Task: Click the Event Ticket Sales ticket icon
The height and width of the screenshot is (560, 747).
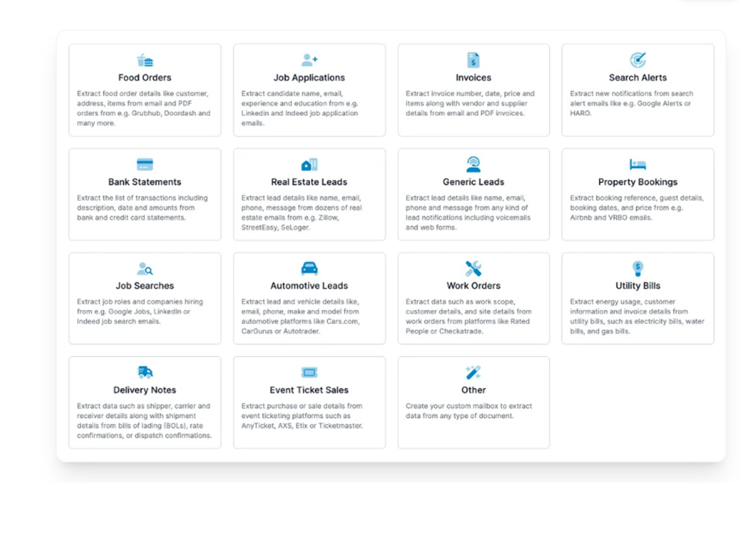Action: 309,373
